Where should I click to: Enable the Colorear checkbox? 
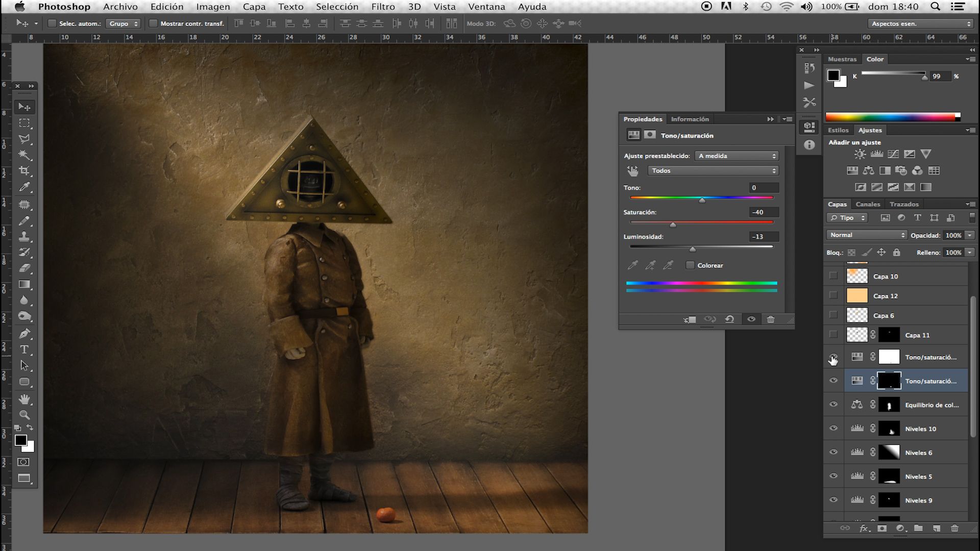tap(690, 265)
